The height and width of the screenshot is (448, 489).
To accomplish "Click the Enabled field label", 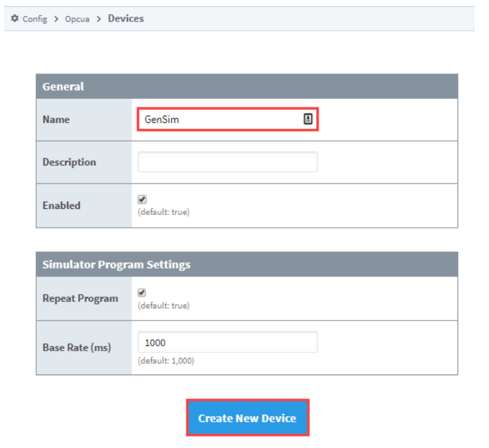I will (61, 206).
